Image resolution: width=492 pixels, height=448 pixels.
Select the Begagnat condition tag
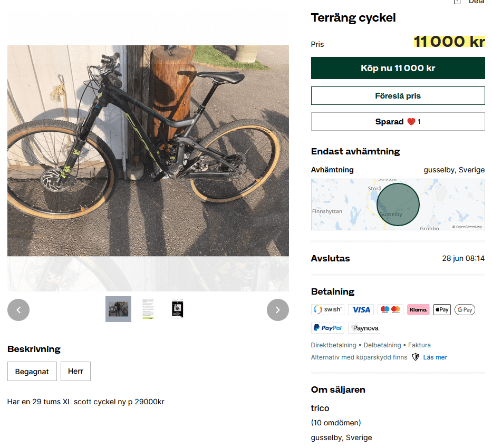[32, 372]
